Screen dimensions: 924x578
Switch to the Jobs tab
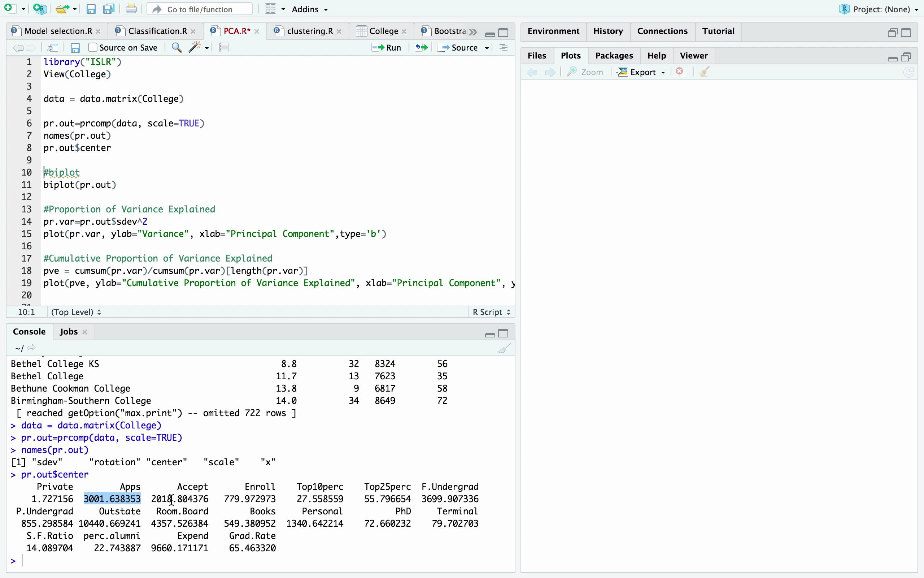[x=68, y=331]
